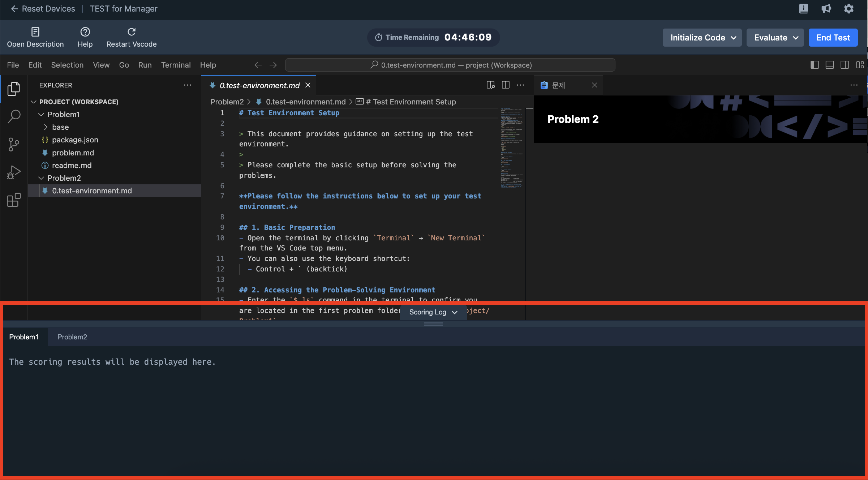Collapse the Scoring Log panel
Viewport: 868px width, 480px height.
433,312
